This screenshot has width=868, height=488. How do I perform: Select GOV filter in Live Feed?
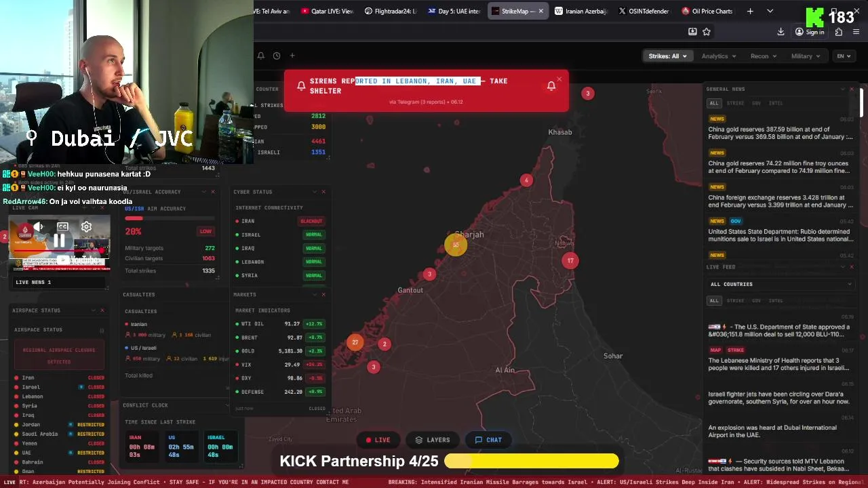click(756, 300)
